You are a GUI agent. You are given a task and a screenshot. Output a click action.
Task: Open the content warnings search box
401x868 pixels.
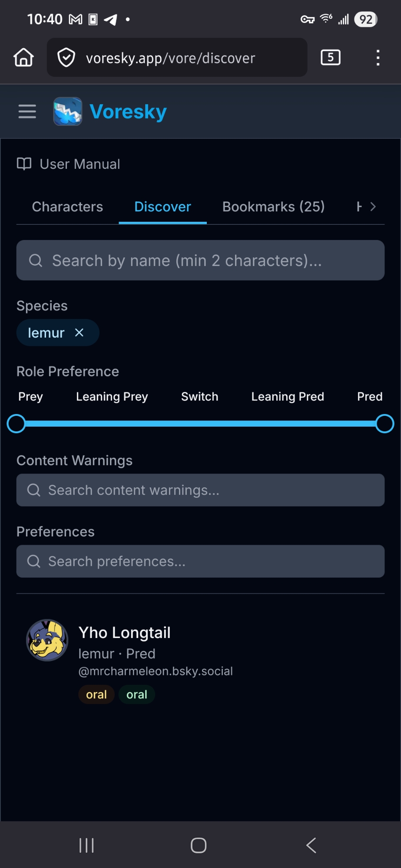pos(200,490)
